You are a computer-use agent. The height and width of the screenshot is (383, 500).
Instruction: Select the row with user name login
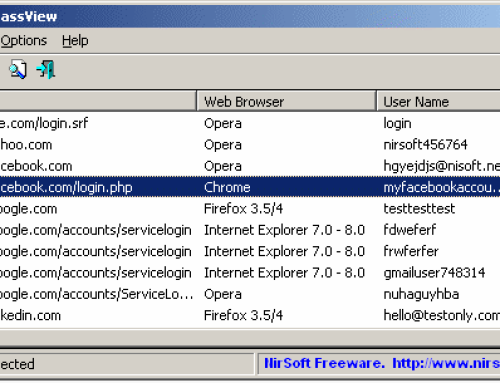[250, 124]
